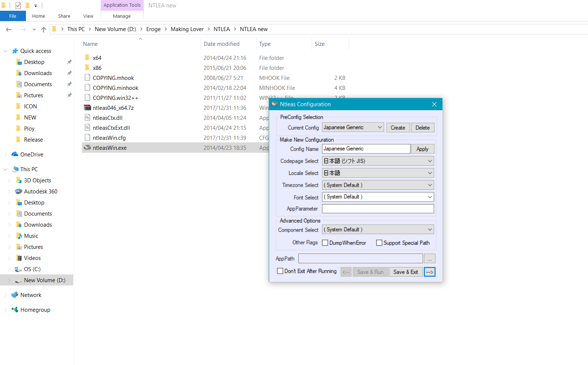
Task: Open the File menu tab
Action: click(13, 16)
